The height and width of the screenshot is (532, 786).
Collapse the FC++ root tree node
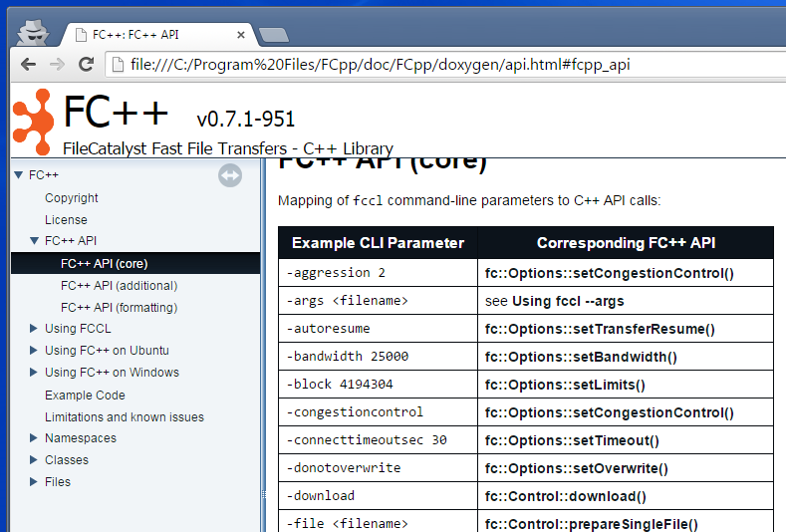pos(18,175)
